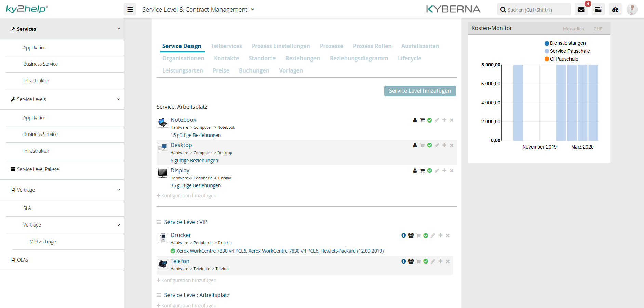Viewport: 644px width, 308px height.
Task: Edit the Notebook service with the pencil icon
Action: tap(437, 120)
